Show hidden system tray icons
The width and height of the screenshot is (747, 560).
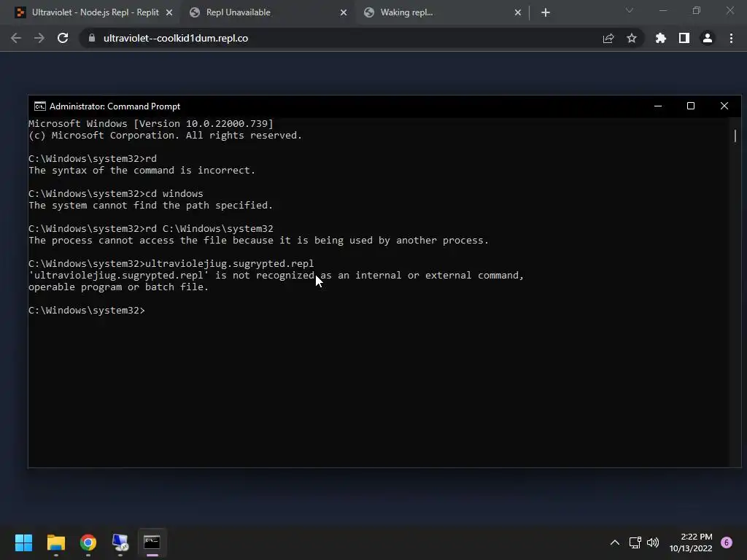point(615,542)
